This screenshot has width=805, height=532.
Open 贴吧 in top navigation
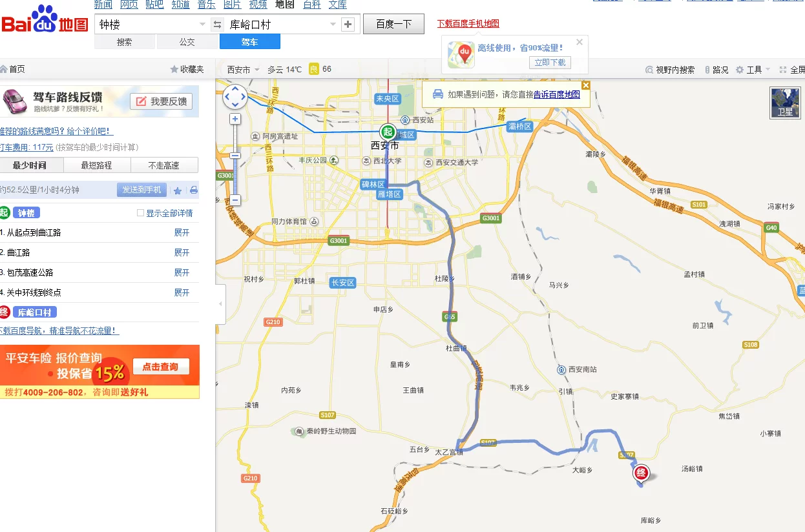click(154, 5)
